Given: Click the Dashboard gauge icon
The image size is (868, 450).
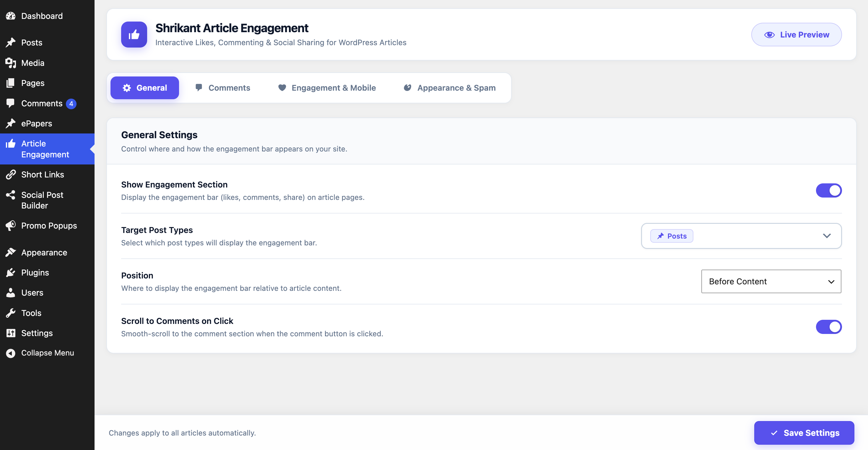Looking at the screenshot, I should (11, 16).
